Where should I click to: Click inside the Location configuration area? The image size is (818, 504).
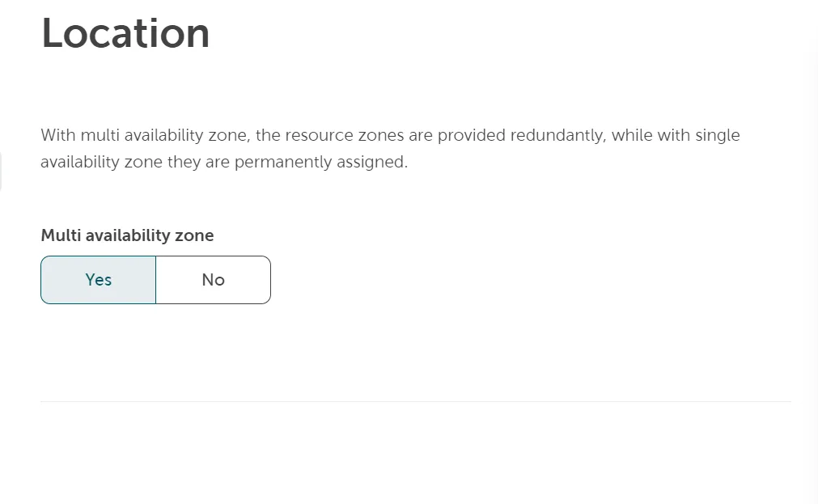coord(405,202)
